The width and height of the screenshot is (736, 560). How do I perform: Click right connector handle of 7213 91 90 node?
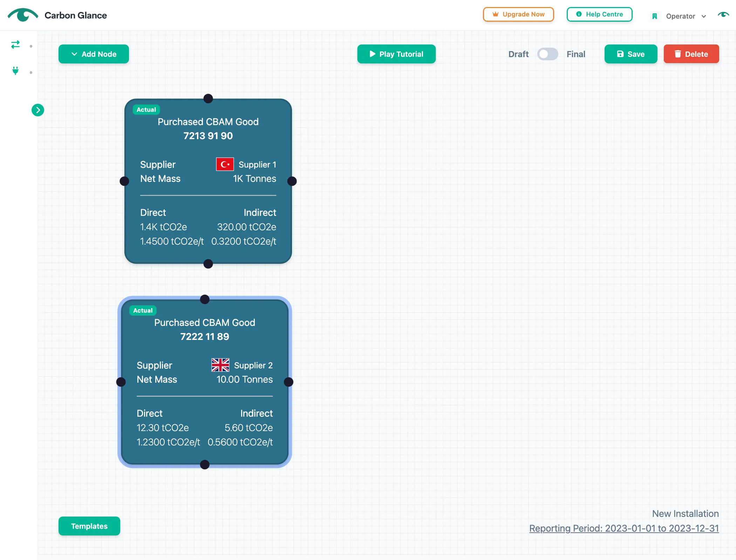coord(292,181)
